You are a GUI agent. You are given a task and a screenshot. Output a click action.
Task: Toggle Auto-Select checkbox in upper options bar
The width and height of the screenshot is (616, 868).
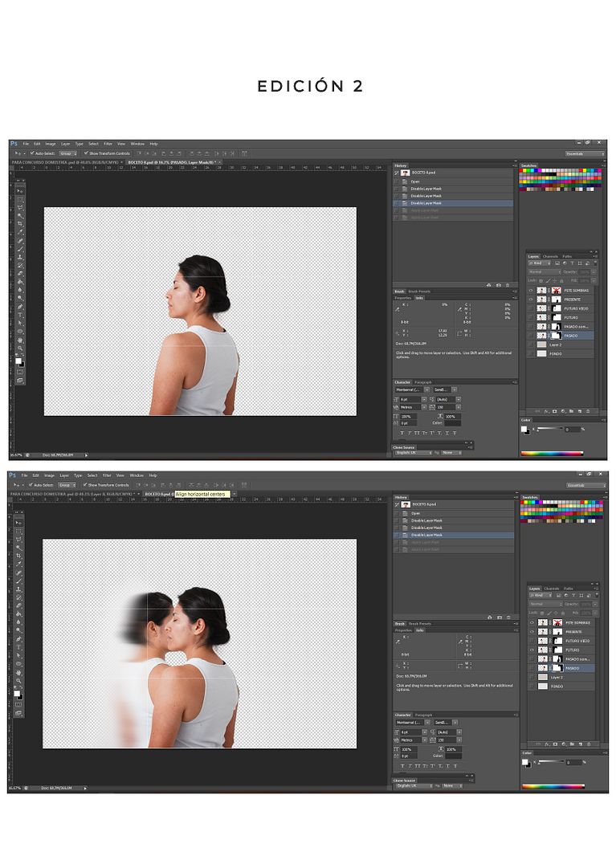click(x=32, y=153)
